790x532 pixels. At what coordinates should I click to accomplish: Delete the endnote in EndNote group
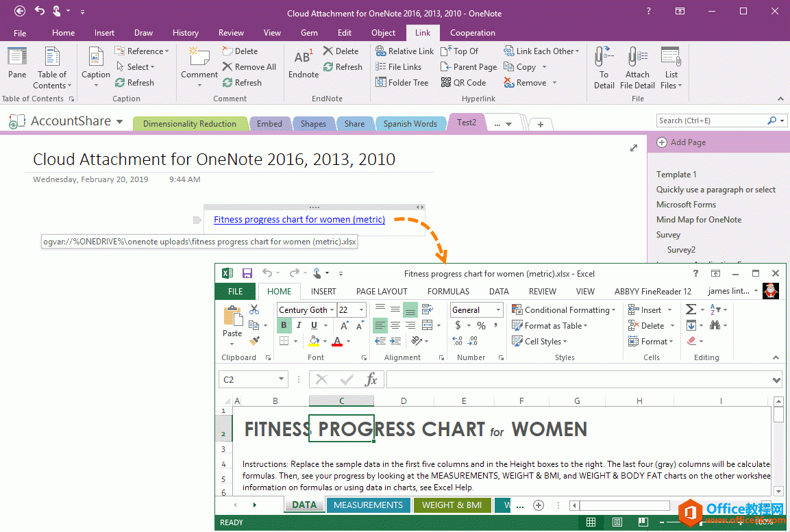[x=341, y=51]
